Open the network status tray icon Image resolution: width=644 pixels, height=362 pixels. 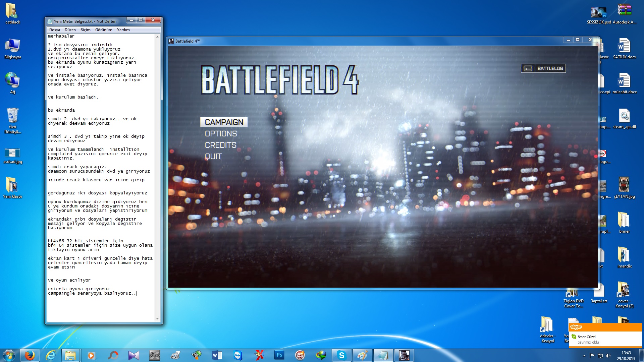(x=600, y=356)
